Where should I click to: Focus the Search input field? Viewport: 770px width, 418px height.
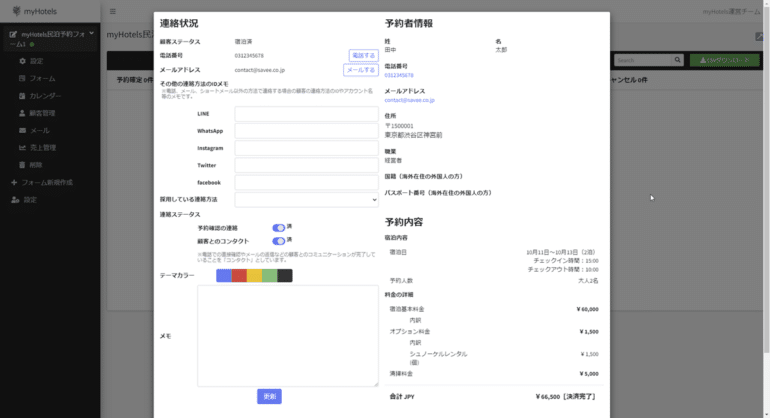point(643,60)
